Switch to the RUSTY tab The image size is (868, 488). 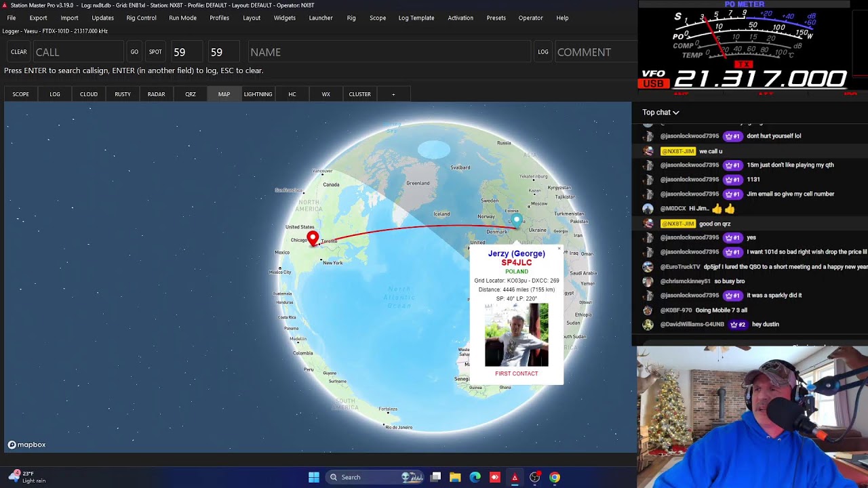(123, 94)
